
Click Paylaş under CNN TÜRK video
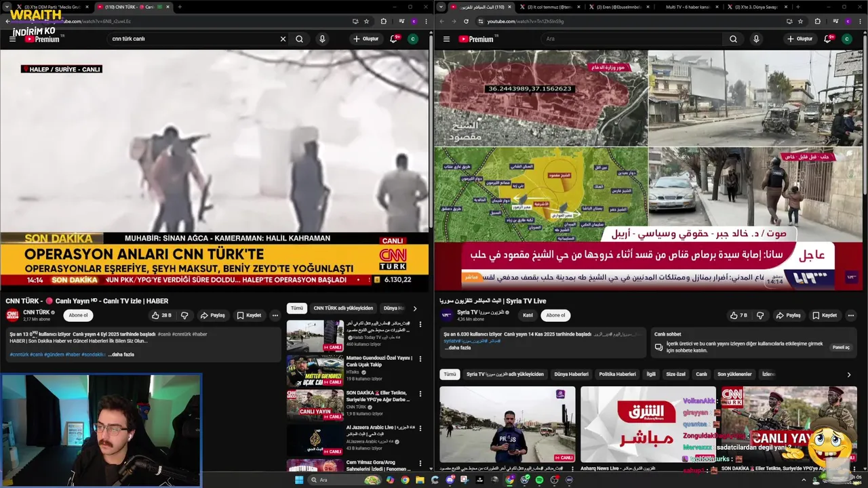click(212, 315)
